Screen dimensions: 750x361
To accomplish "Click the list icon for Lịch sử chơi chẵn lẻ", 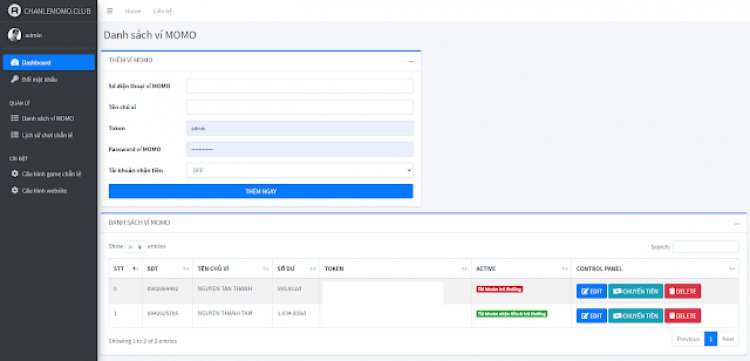I will [15, 135].
